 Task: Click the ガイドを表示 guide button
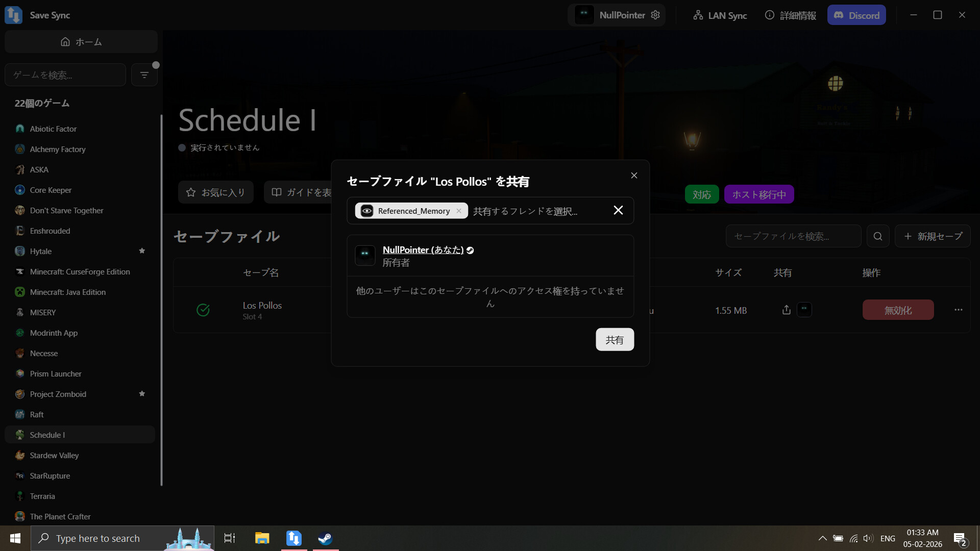click(298, 192)
